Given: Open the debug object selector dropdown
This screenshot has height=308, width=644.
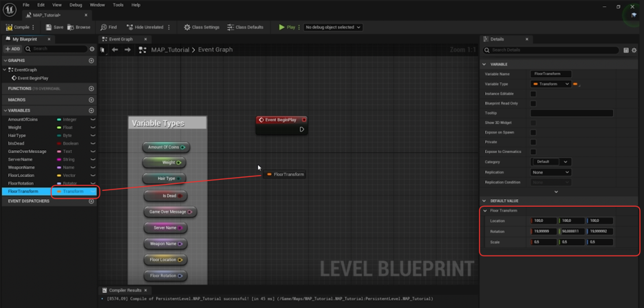Looking at the screenshot, I should 333,27.
